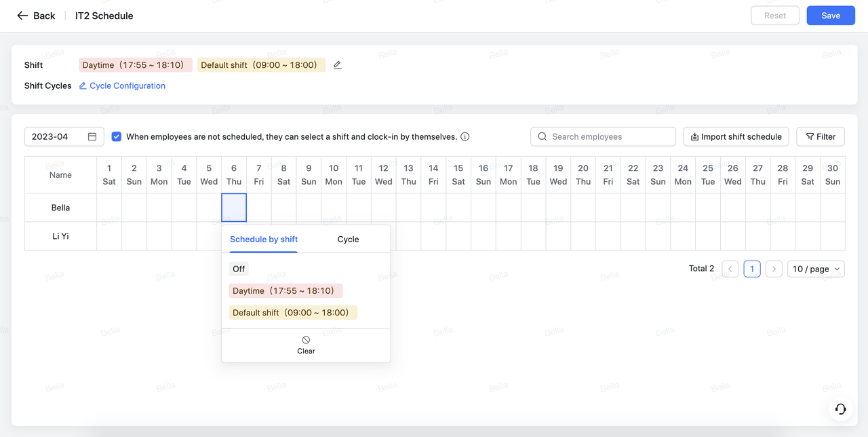
Task: Click the Clear icon in the popup
Action: coord(306,340)
